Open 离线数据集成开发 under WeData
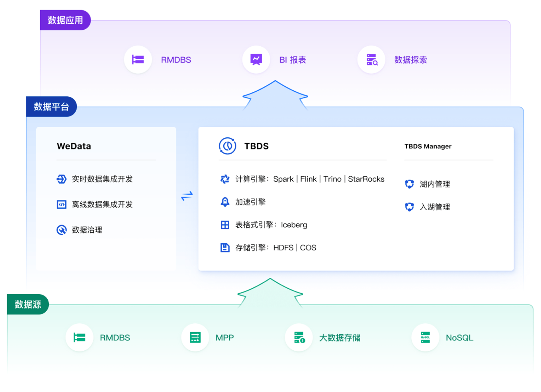541x392 pixels. 102,205
